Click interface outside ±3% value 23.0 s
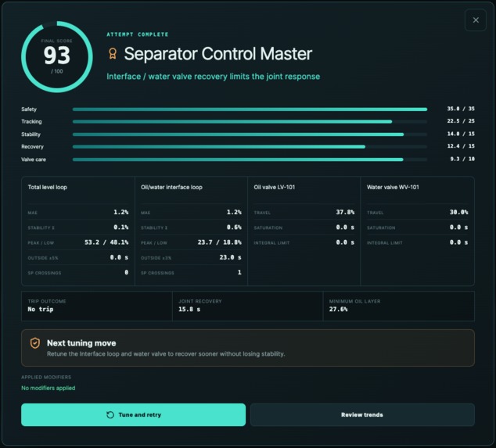This screenshot has width=496, height=448. coord(230,257)
